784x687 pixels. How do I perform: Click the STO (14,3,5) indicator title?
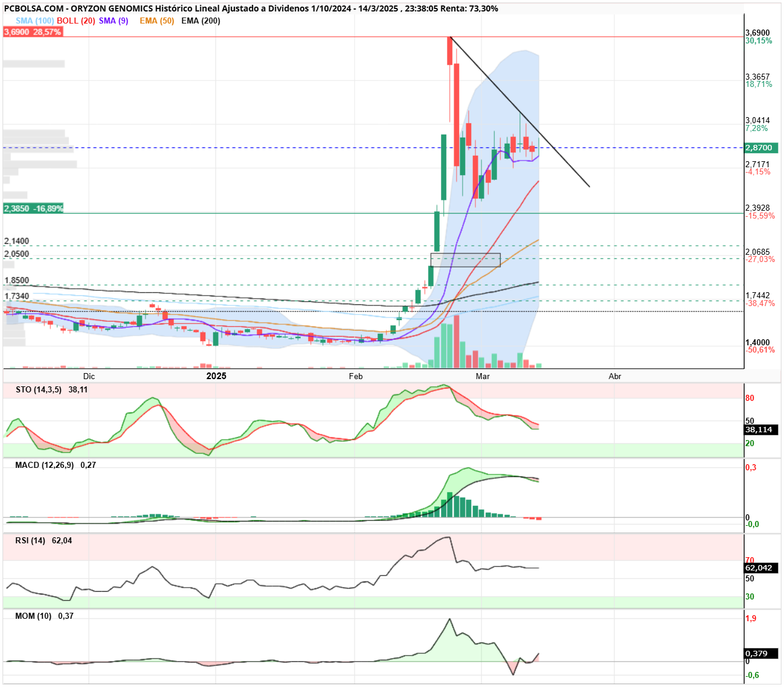39,389
